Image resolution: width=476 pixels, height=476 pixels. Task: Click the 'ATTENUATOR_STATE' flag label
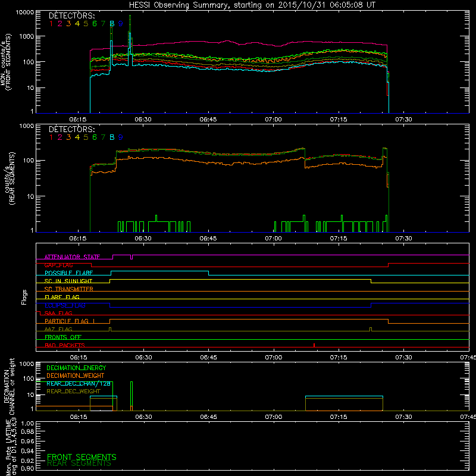coord(72,257)
